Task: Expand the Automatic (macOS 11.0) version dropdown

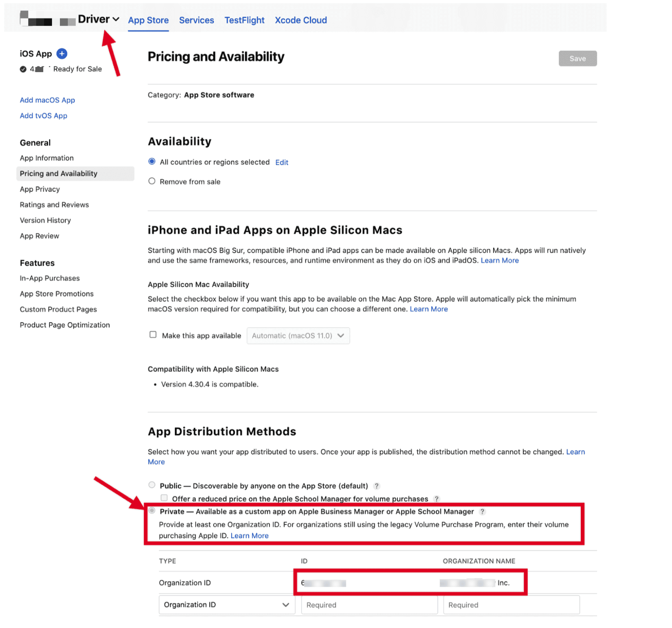Action: point(298,335)
